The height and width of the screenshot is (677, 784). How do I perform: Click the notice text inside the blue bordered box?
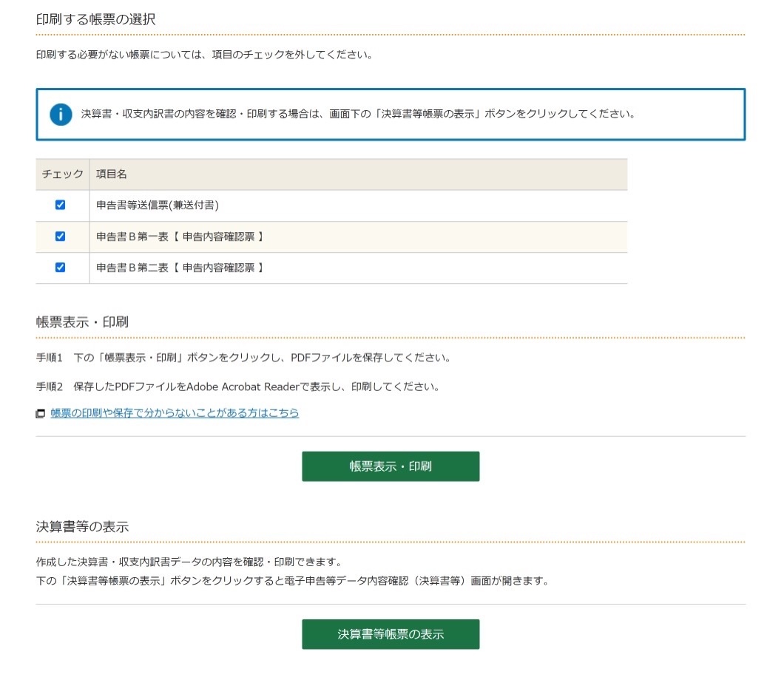point(358,115)
